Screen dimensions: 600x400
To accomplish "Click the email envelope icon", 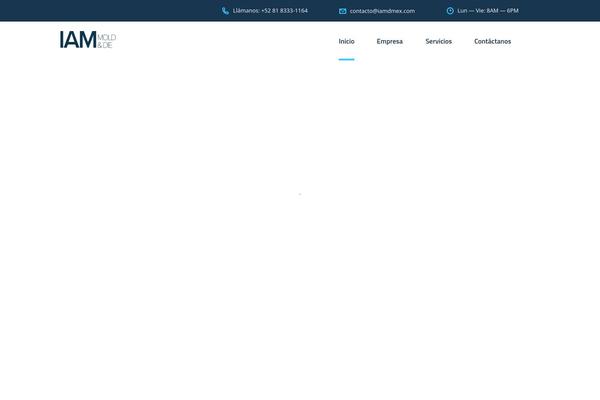I will tap(342, 11).
